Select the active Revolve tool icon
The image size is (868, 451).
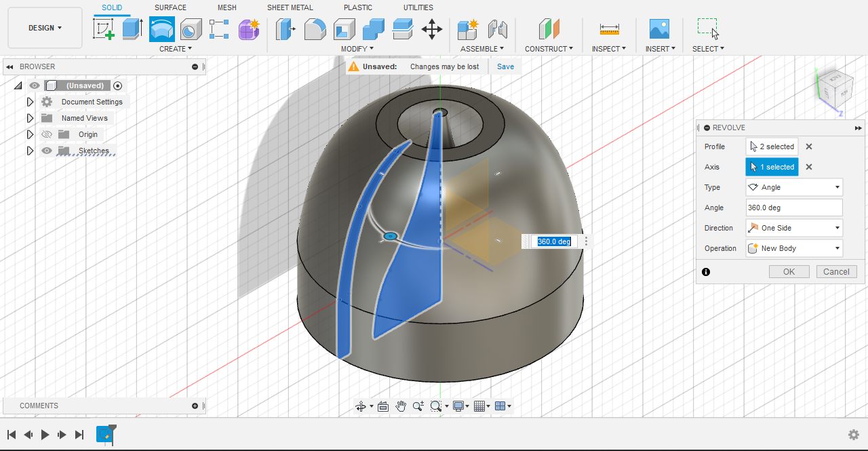click(x=162, y=29)
